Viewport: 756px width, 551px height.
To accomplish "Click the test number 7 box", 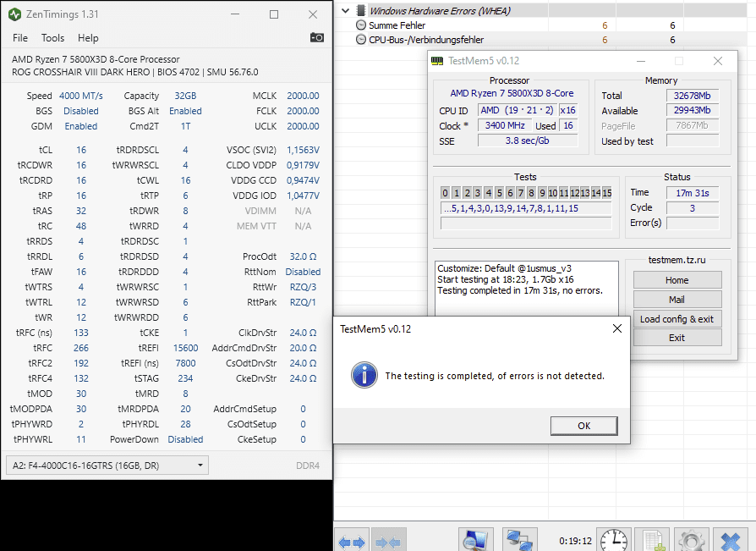I will click(x=520, y=193).
